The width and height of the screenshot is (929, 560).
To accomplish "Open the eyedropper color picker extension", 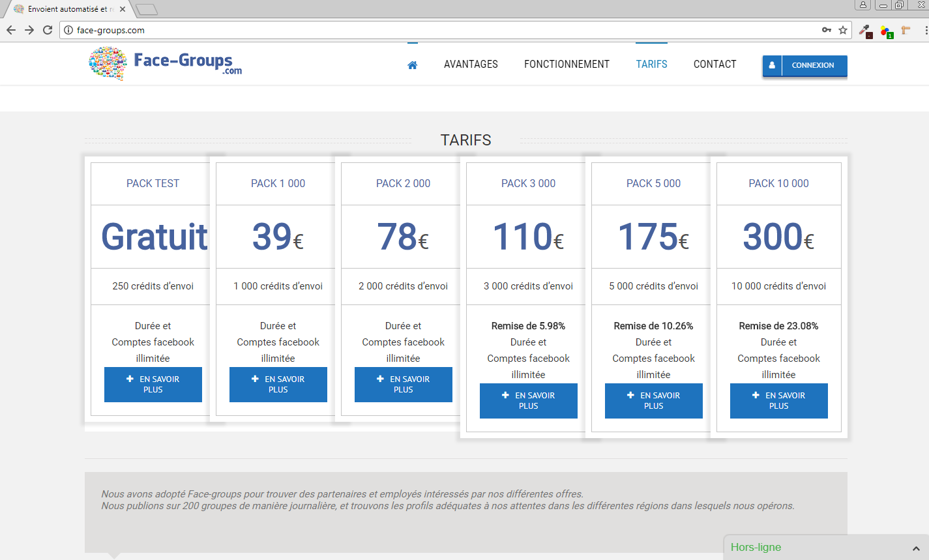I will (865, 30).
